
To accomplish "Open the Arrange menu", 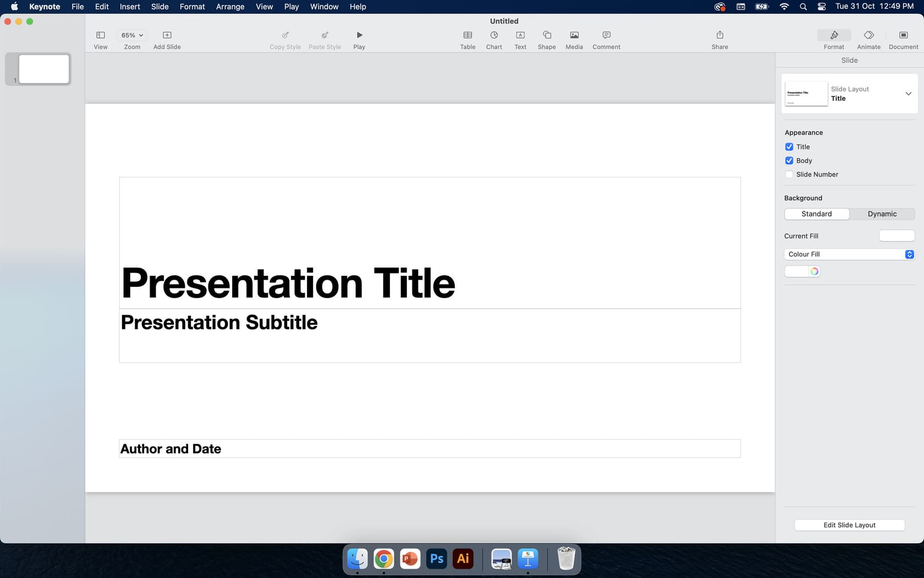I will (x=229, y=7).
